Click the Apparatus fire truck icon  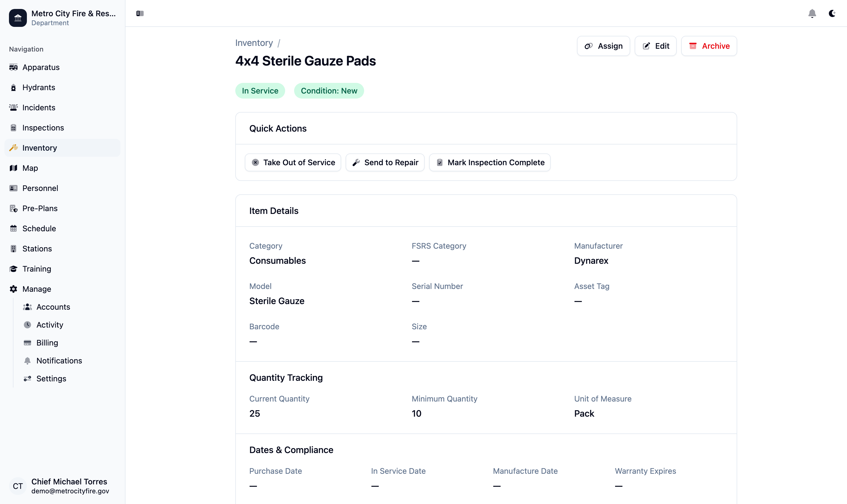click(14, 67)
